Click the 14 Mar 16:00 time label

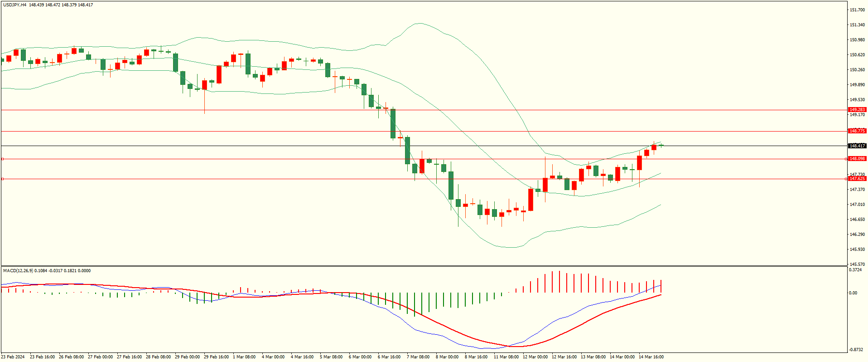651,357
